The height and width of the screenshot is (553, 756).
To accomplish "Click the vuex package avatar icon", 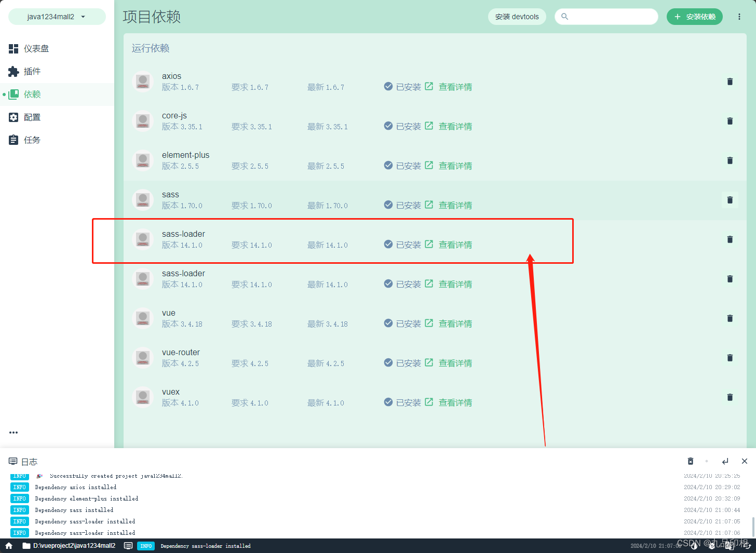I will [143, 397].
